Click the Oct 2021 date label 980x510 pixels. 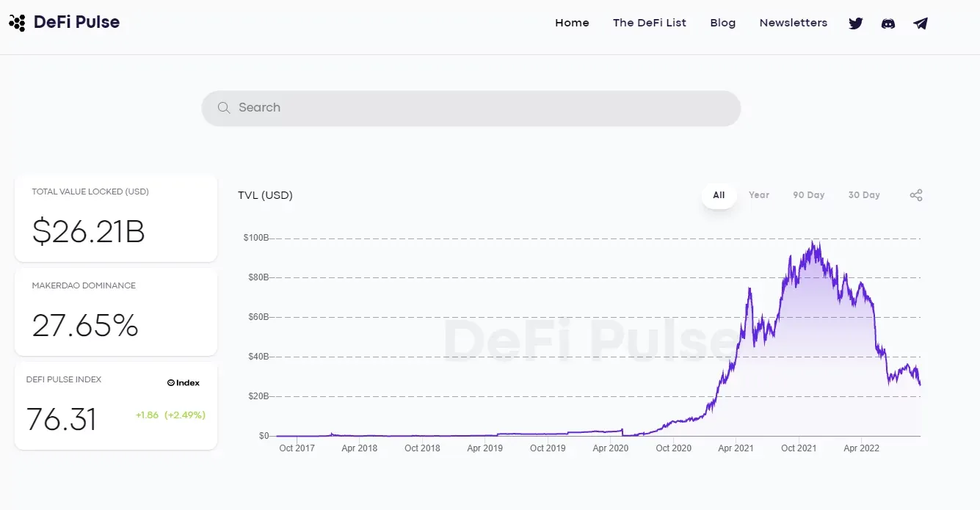799,448
